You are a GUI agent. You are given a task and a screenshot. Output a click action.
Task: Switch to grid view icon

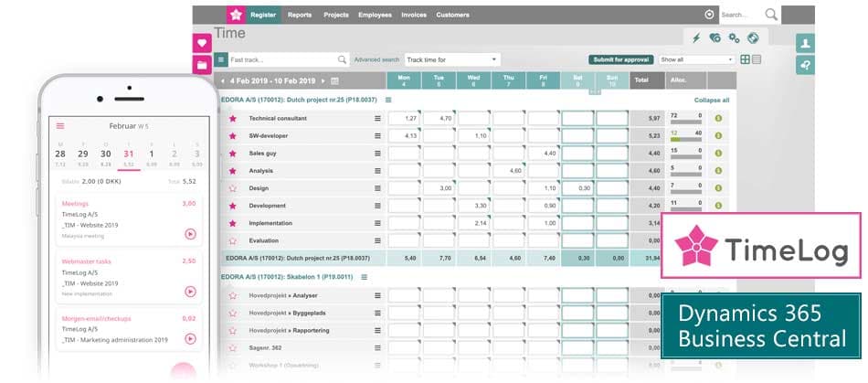pyautogui.click(x=745, y=59)
